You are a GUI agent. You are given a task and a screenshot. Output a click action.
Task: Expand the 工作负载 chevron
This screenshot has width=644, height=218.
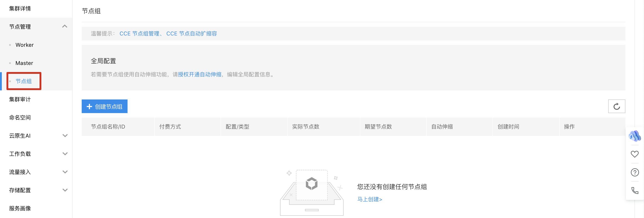(65, 154)
